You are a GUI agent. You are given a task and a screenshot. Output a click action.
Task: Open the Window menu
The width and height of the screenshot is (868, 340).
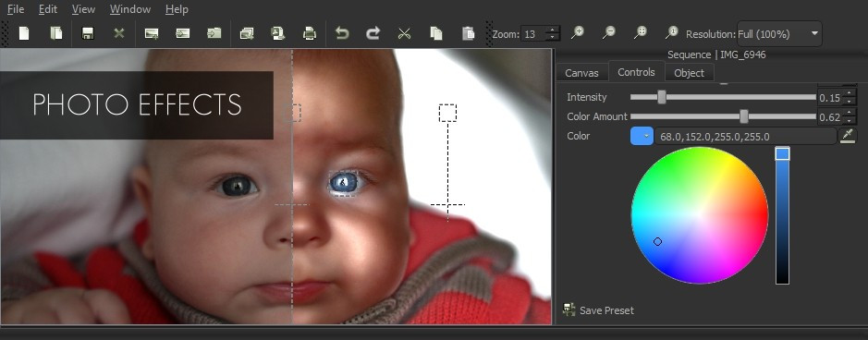tap(130, 9)
